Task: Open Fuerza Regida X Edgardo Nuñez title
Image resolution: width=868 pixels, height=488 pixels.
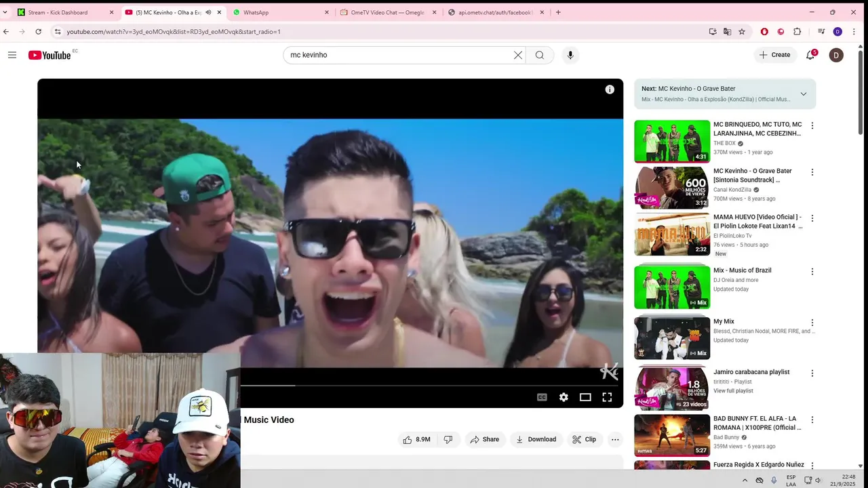Action: [759, 465]
